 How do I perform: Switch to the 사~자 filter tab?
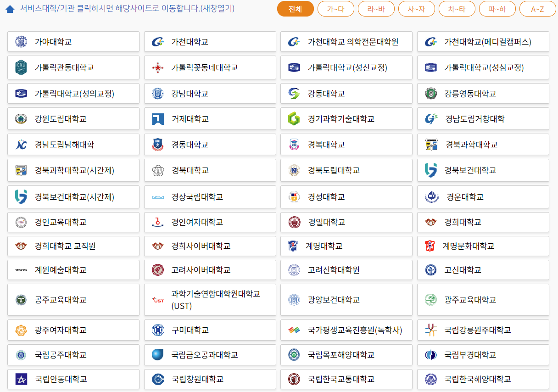point(417,9)
